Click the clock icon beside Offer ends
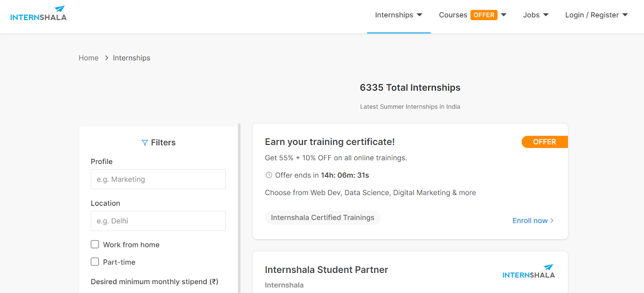Image resolution: width=644 pixels, height=293 pixels. point(269,175)
